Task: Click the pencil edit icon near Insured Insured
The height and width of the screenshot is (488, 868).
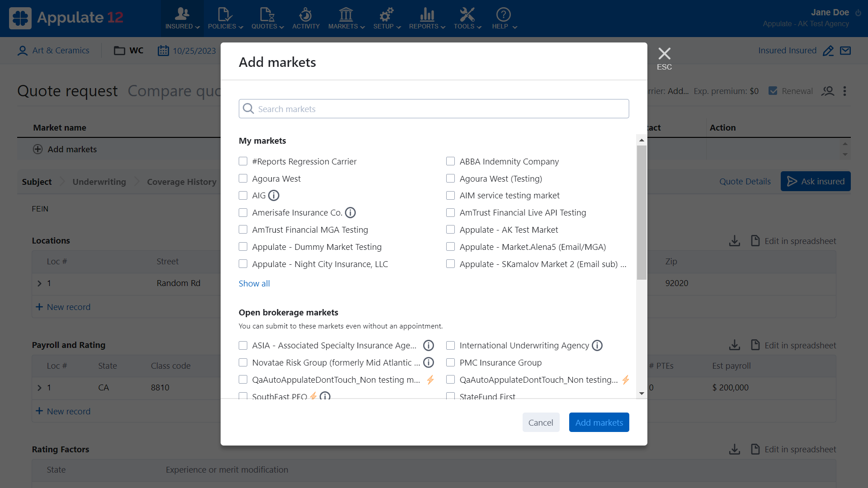Action: coord(828,51)
